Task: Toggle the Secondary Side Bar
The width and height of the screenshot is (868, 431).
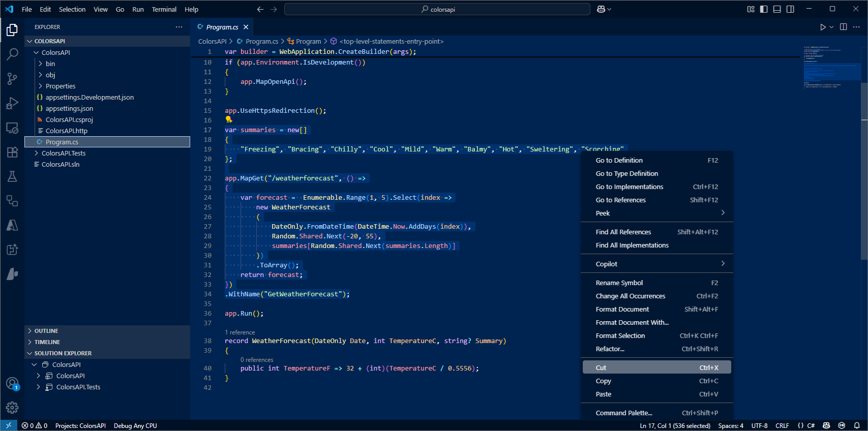Action: pos(790,9)
